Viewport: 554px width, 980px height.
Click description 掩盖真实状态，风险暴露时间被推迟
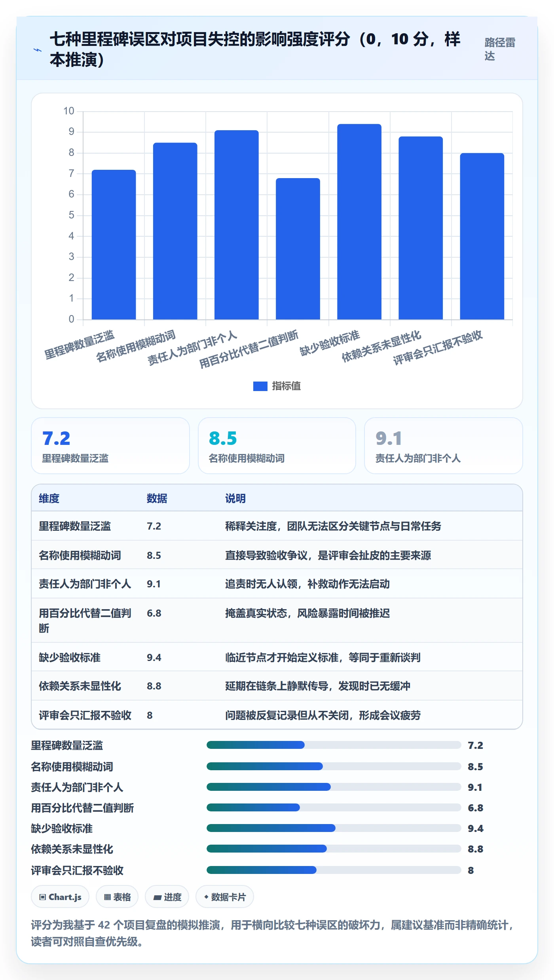click(x=307, y=613)
